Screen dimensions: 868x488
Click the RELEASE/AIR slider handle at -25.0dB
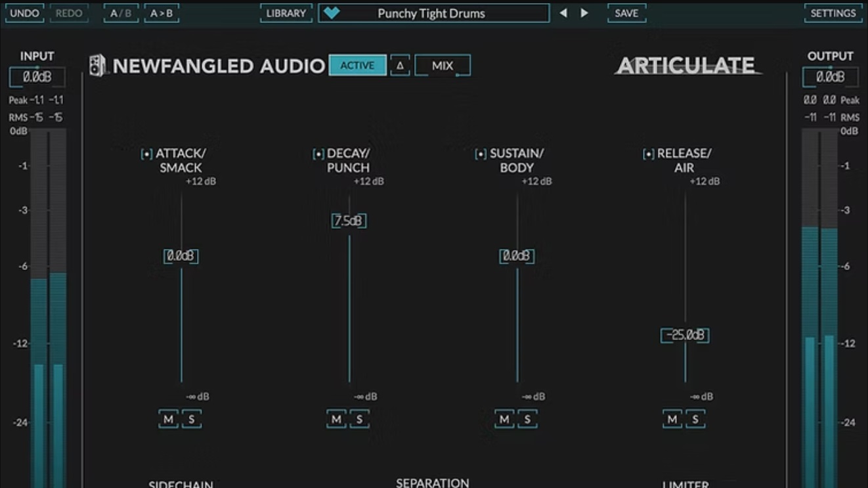click(684, 335)
